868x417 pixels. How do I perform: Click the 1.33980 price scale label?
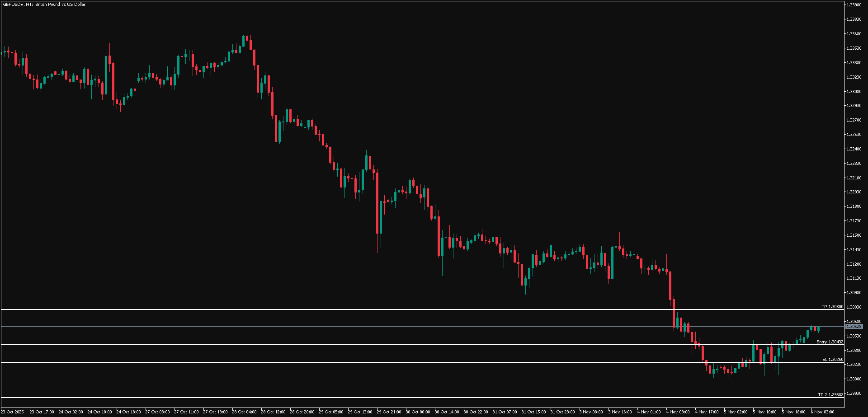[x=854, y=5]
